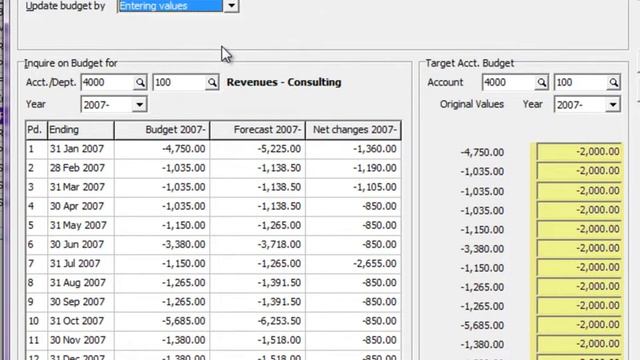Select the row ending '31 May 2007'
The width and height of the screenshot is (640, 360).
point(213,226)
